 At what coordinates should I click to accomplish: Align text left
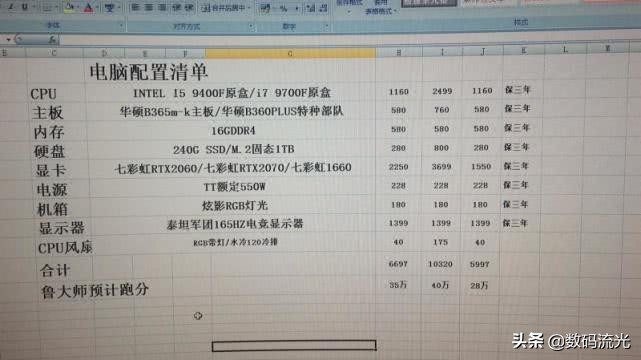[135, 7]
